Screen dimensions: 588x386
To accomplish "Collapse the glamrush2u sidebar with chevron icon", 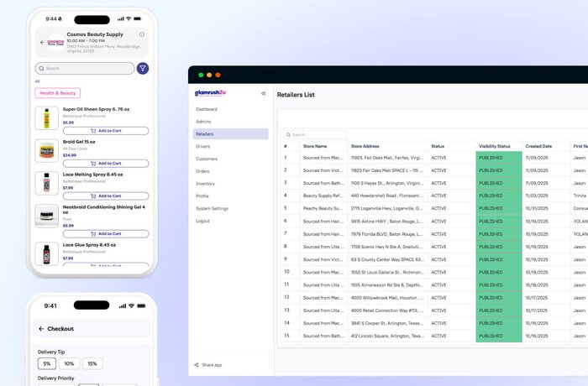I will point(263,94).
